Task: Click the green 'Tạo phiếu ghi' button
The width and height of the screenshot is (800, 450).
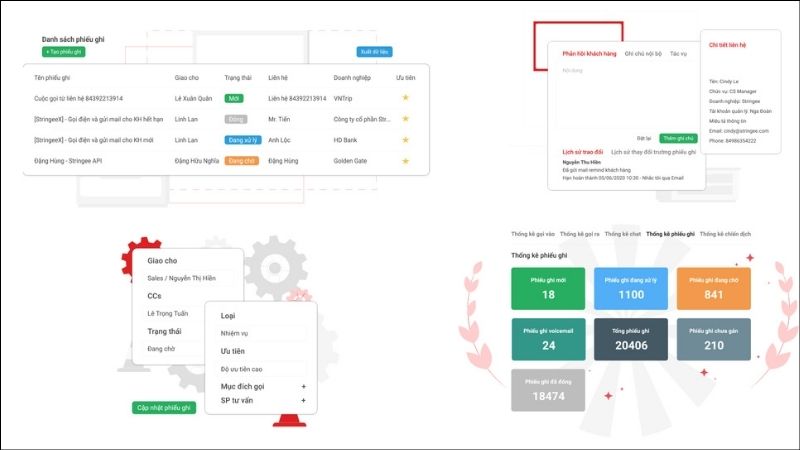Action: pyautogui.click(x=63, y=52)
